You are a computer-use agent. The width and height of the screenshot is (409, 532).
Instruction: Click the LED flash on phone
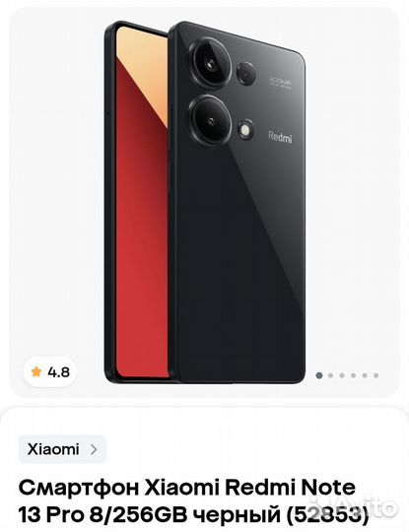click(x=245, y=130)
